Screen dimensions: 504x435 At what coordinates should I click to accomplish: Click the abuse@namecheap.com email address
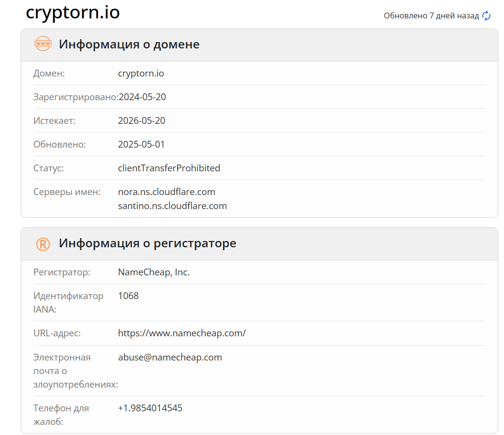(170, 358)
